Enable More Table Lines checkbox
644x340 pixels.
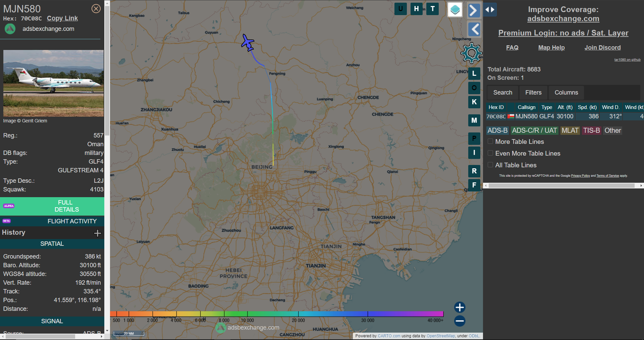(x=490, y=141)
